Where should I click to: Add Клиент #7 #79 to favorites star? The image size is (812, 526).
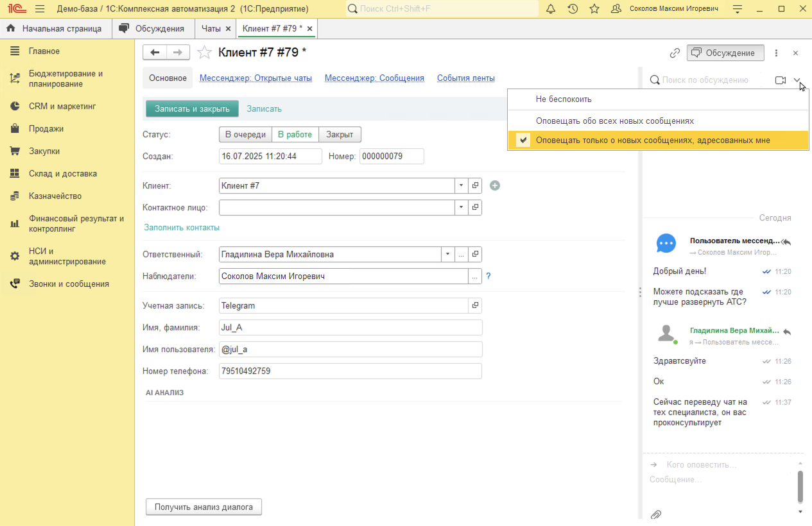click(204, 53)
